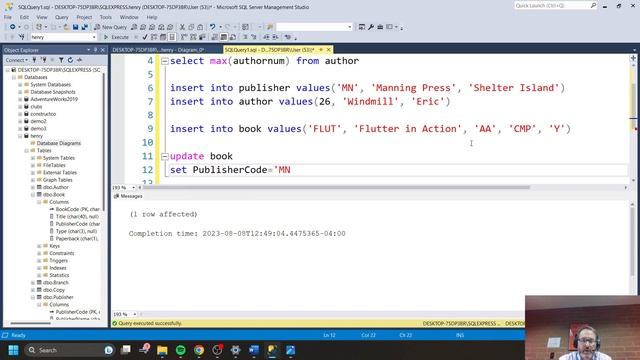Pin the SQLQuery1.sql tab
640x360 pixels.
coord(321,50)
